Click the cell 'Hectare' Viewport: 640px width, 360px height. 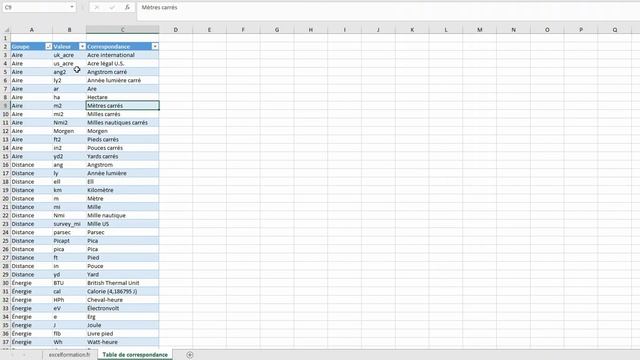122,97
